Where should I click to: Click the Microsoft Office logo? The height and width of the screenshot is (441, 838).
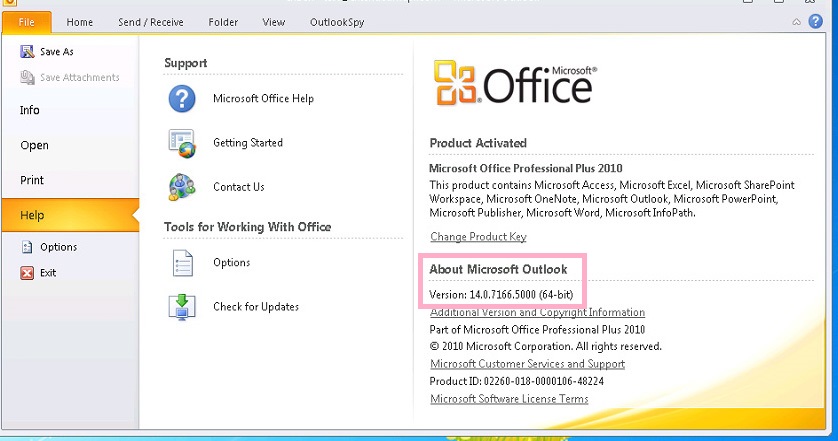(x=515, y=83)
